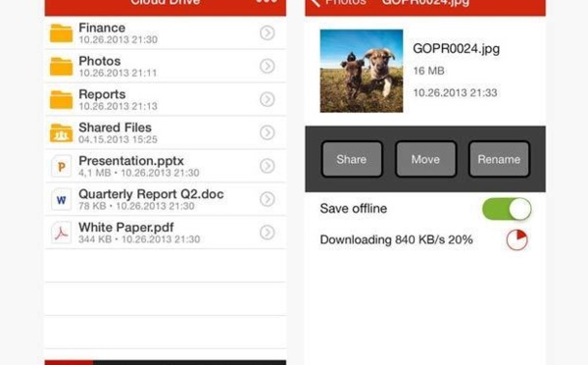Click the 04.15.2013 15:25 date under Shared Files
This screenshot has height=365, width=588.
(119, 139)
